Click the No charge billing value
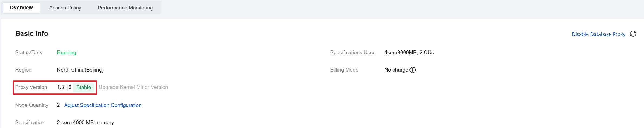 click(x=396, y=70)
